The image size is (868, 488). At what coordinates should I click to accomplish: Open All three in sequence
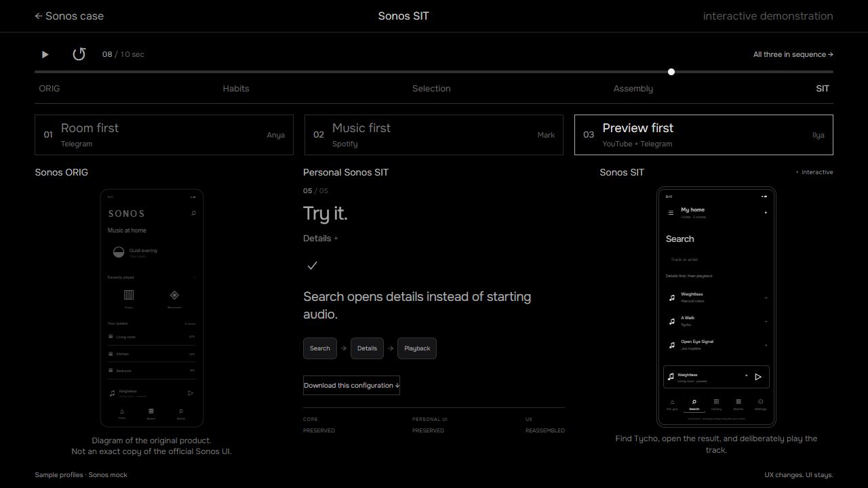(793, 54)
